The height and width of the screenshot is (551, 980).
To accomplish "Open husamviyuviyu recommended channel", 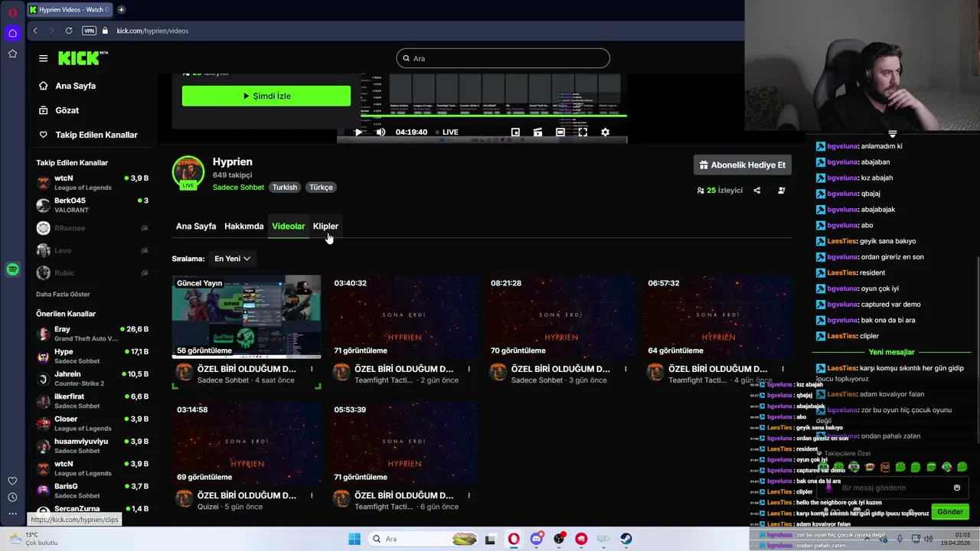I will coord(93,446).
